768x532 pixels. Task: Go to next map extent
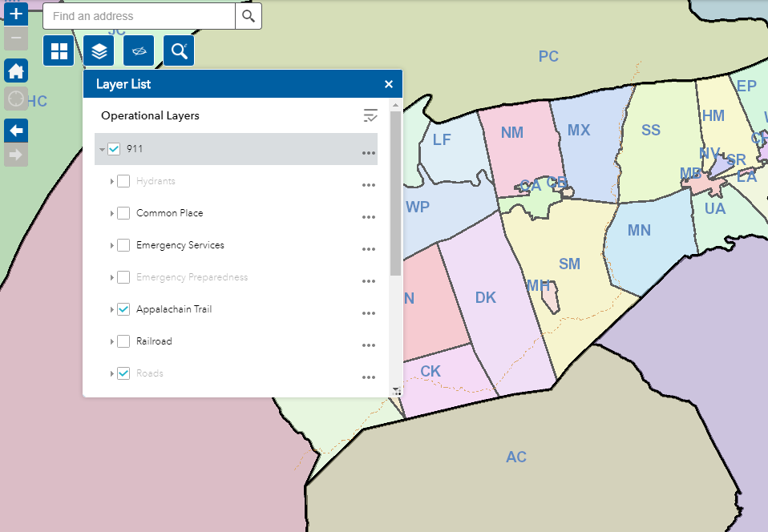(x=16, y=155)
